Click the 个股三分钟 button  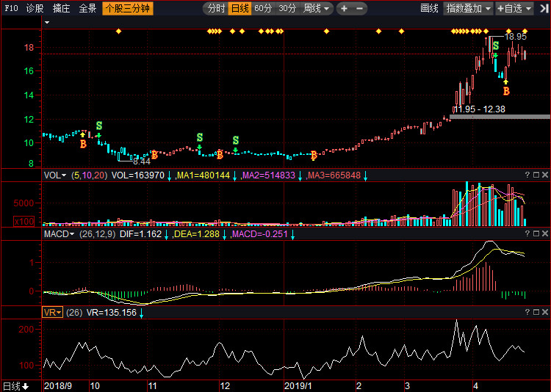(128, 9)
